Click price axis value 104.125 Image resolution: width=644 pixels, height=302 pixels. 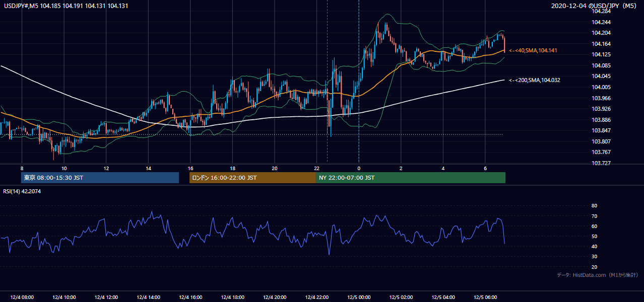coord(601,54)
